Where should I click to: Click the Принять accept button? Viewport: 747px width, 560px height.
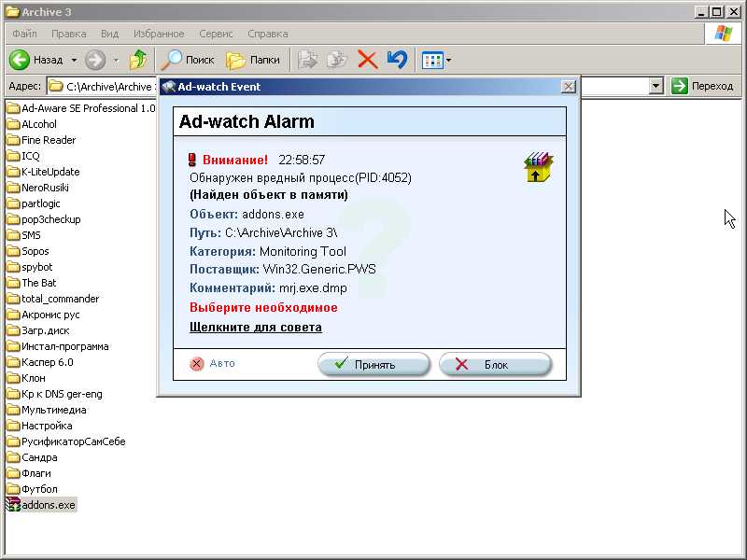(x=374, y=365)
